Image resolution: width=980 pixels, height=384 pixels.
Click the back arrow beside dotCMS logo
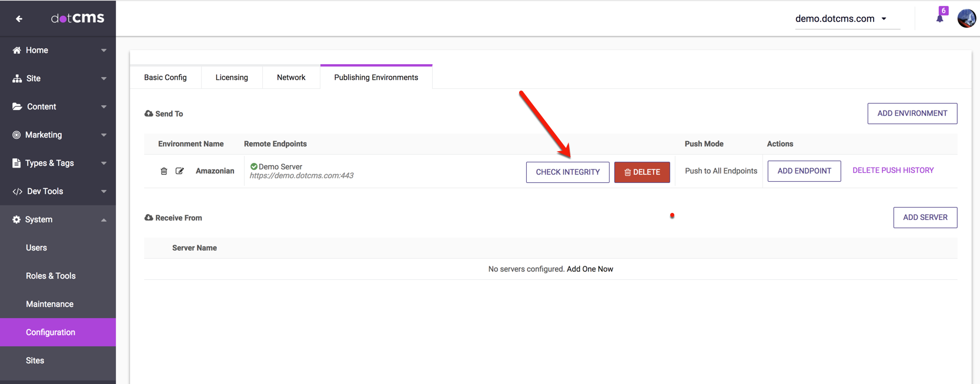(19, 19)
